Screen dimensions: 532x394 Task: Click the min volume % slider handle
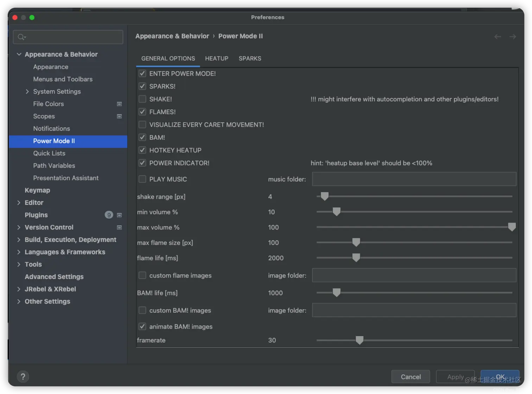coord(336,212)
